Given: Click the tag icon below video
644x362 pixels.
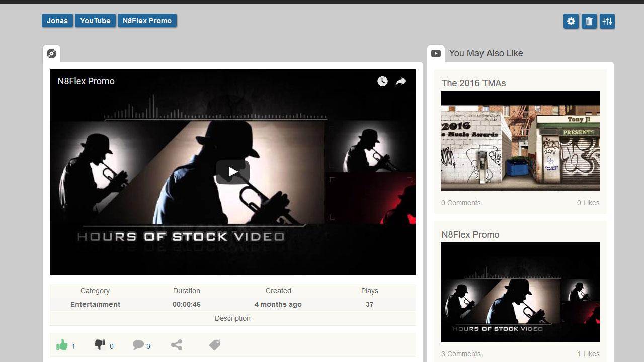Looking at the screenshot, I should (215, 345).
